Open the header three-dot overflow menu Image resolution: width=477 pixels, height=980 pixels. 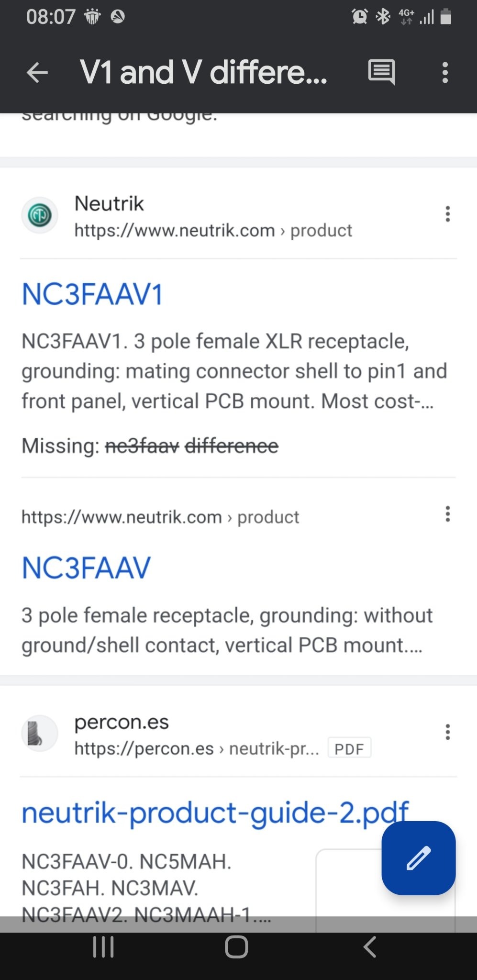[x=445, y=73]
